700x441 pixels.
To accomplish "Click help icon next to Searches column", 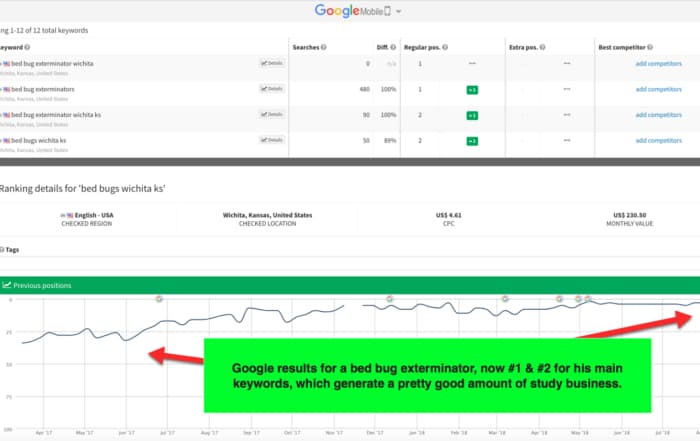I will coord(324,47).
